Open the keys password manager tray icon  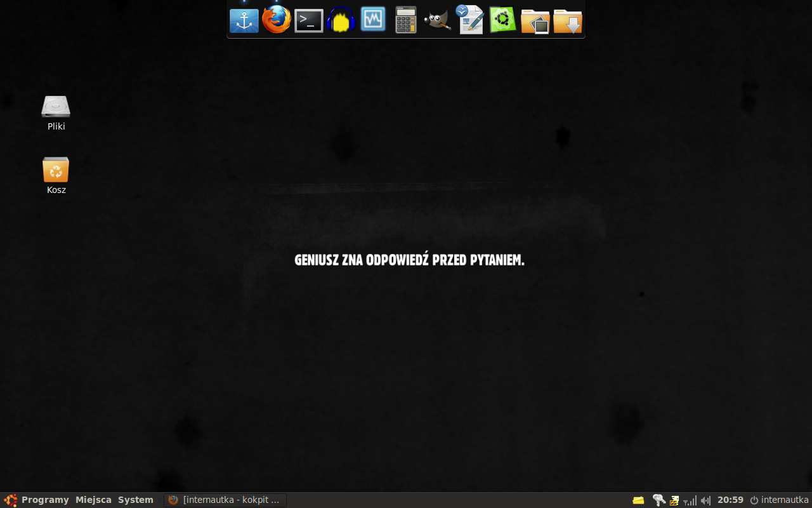659,500
